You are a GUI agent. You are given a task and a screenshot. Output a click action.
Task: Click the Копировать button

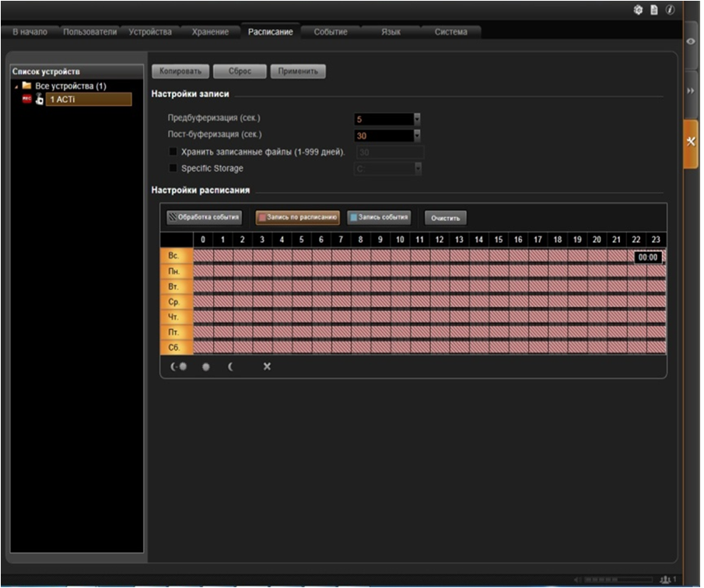tap(180, 71)
